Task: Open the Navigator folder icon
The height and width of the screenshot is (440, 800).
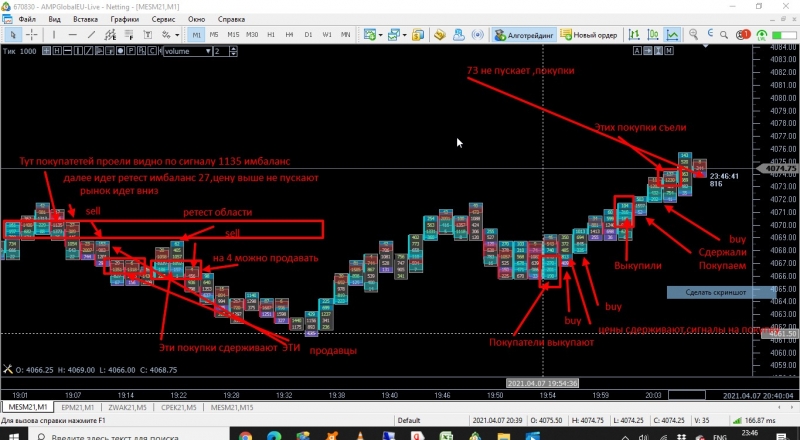Action: 440,35
